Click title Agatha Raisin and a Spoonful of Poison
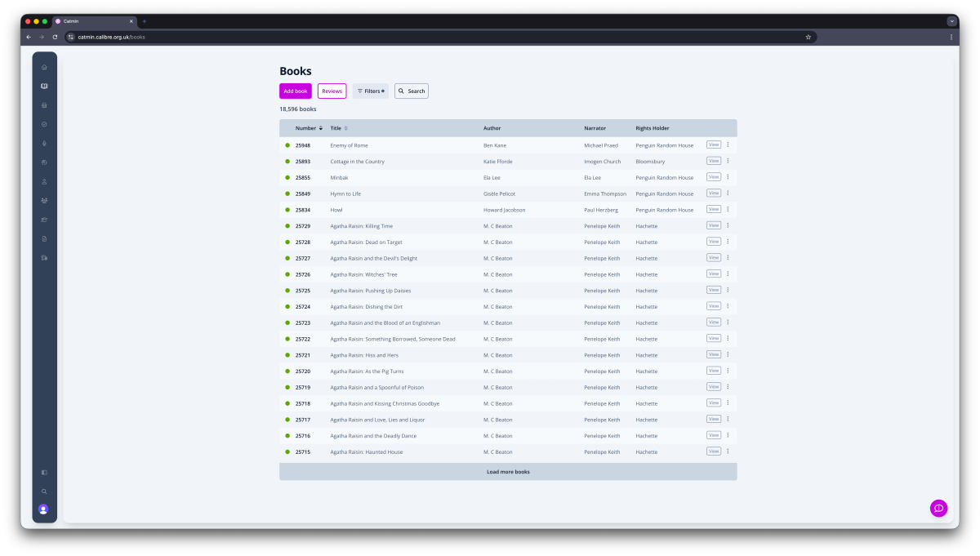Image resolution: width=980 pixels, height=556 pixels. [x=377, y=388]
